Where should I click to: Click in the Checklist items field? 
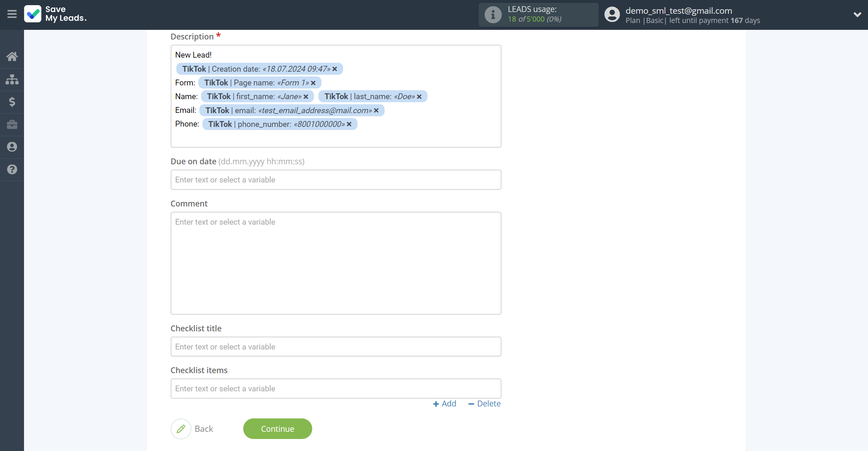(336, 389)
